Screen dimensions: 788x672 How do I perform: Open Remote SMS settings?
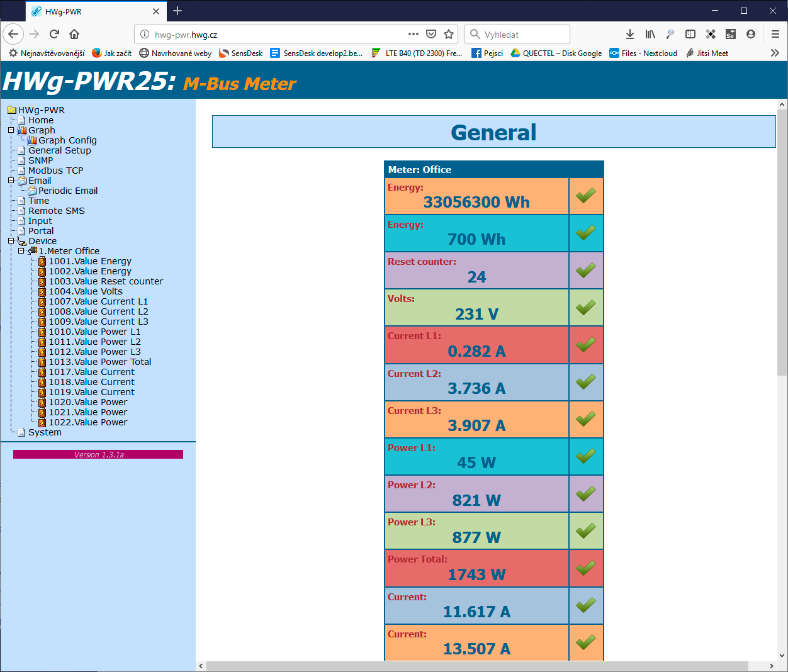tap(57, 211)
